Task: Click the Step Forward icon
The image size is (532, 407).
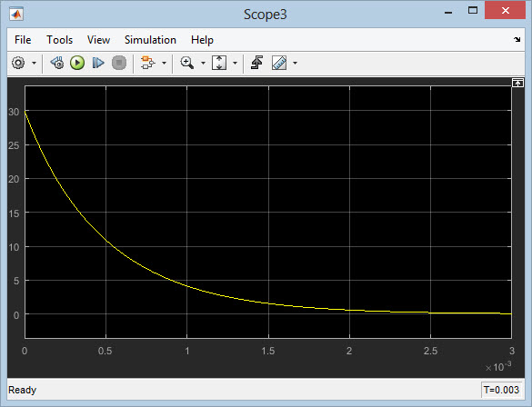Action: 98,63
